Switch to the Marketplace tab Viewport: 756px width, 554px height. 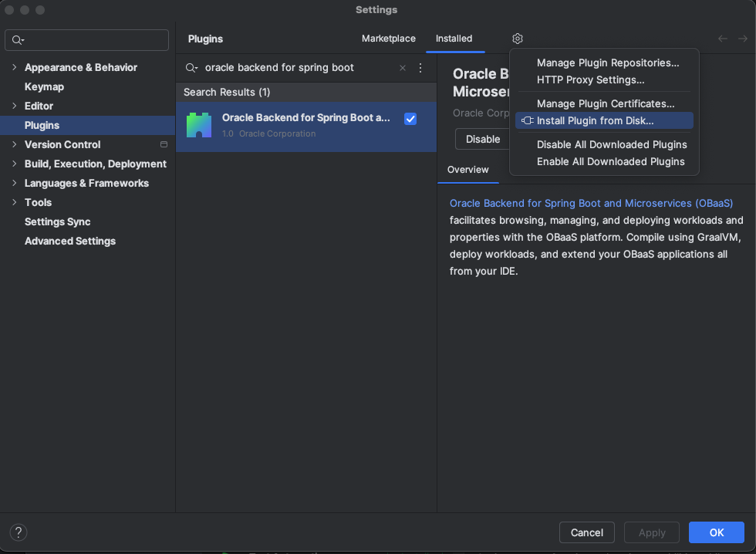[x=389, y=39]
